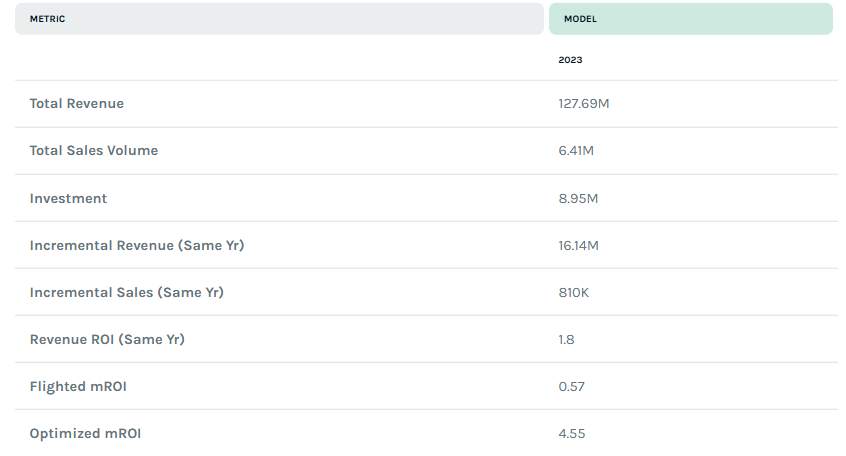This screenshot has height=456, width=846.
Task: Click the blank header cell beside 2023
Action: 279,60
